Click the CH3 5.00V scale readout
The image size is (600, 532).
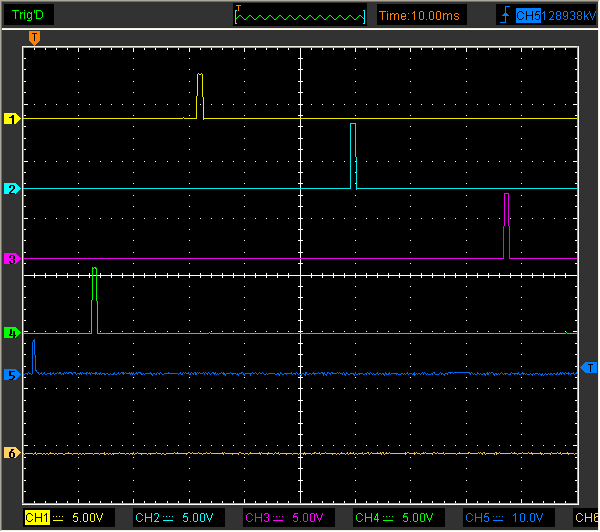289,518
